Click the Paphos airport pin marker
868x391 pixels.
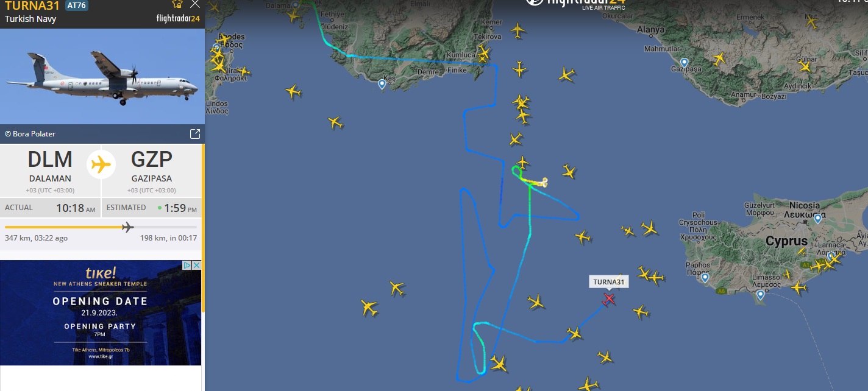click(705, 278)
